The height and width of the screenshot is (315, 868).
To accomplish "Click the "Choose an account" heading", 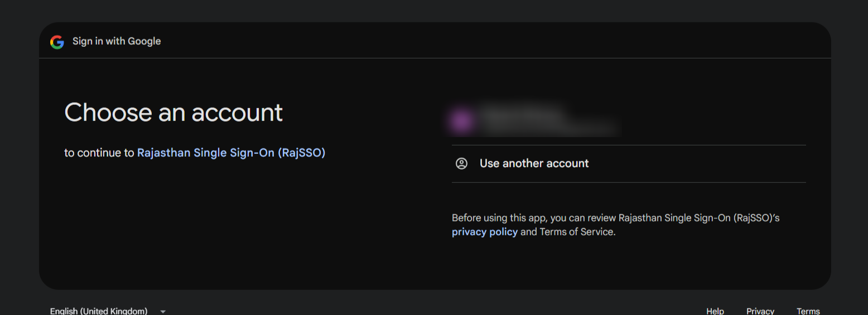I will coord(173,113).
